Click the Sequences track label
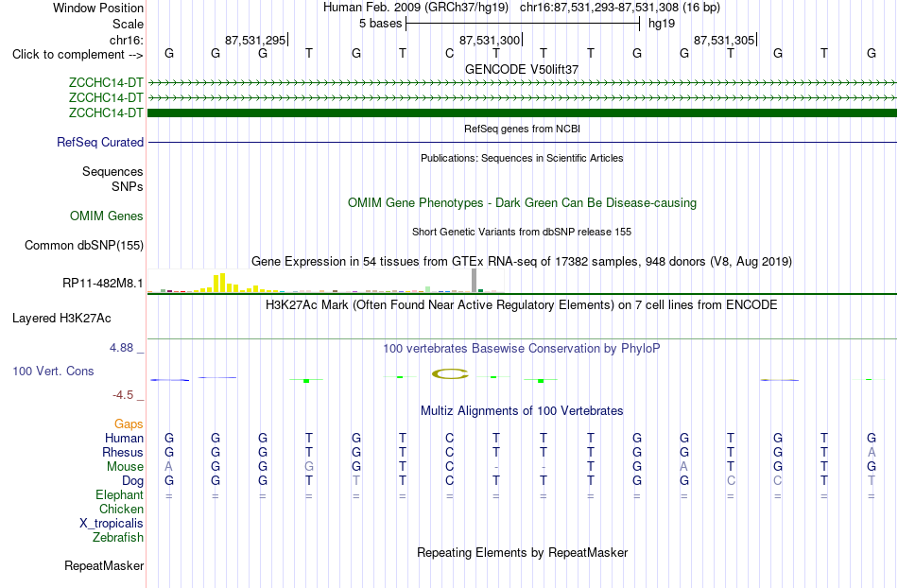The image size is (898, 588). (112, 172)
